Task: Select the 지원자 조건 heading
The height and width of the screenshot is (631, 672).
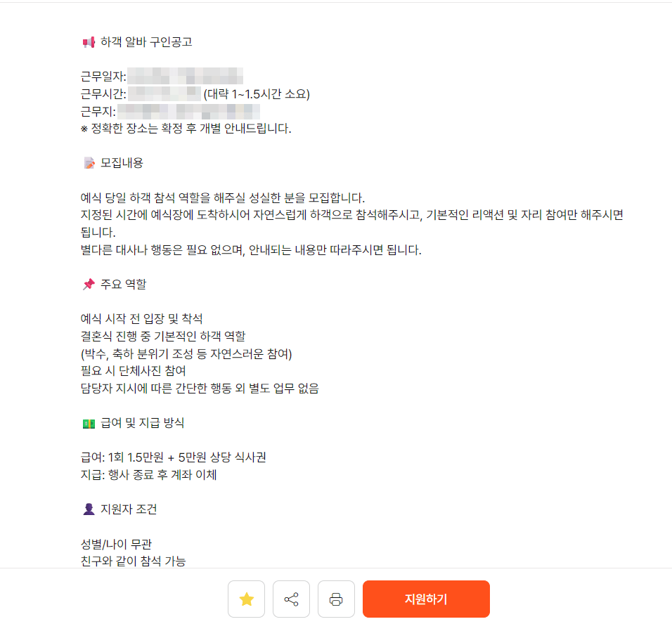Action: [130, 509]
